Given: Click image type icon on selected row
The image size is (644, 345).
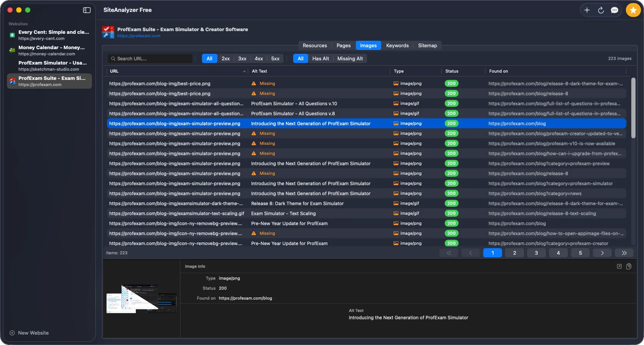Looking at the screenshot, I should (396, 124).
